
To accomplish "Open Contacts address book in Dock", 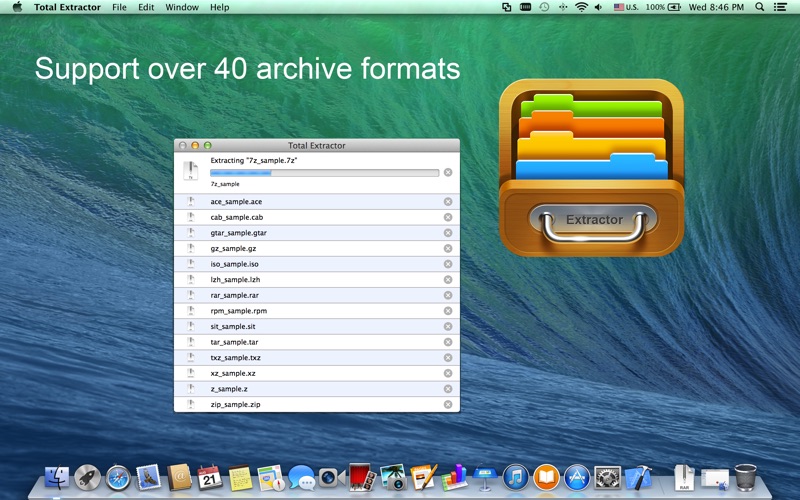I will click(x=179, y=478).
